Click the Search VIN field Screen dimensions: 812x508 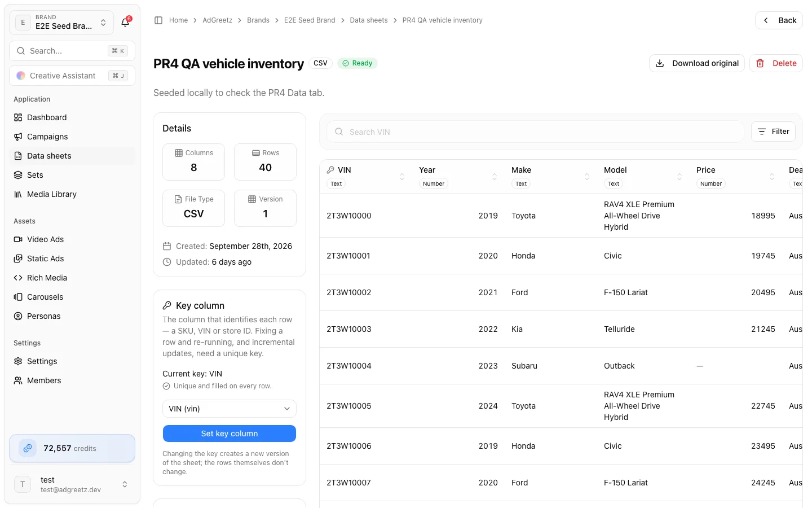point(535,132)
